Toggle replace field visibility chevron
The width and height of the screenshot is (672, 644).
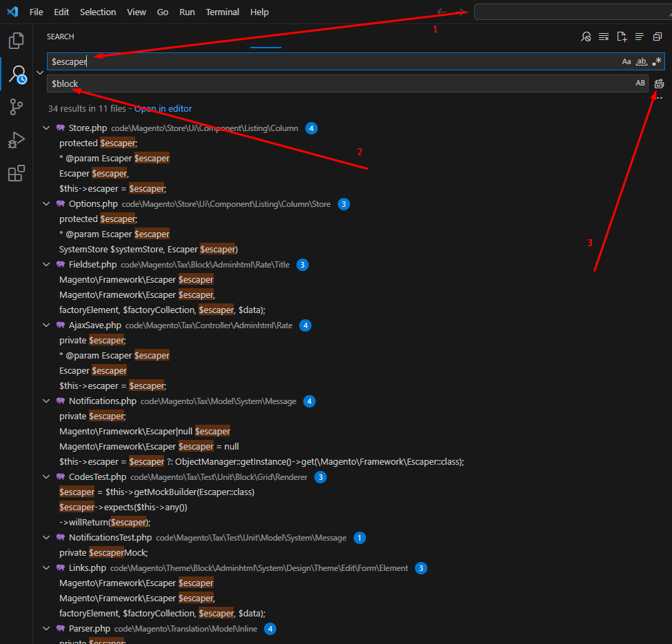point(40,72)
